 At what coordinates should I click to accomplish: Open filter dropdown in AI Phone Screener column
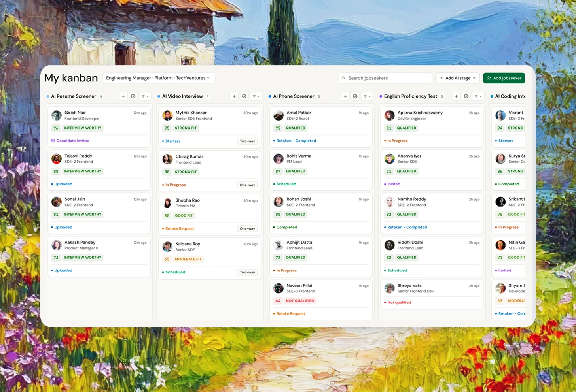[367, 96]
